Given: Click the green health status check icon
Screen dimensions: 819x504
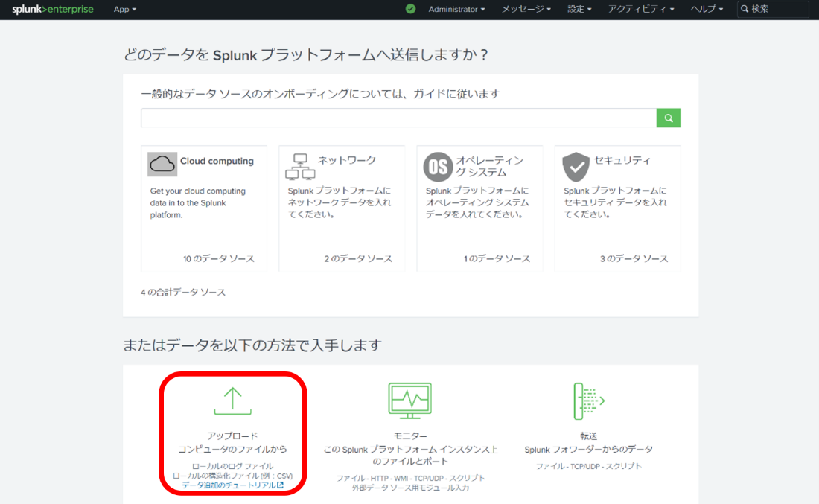Looking at the screenshot, I should click(410, 9).
